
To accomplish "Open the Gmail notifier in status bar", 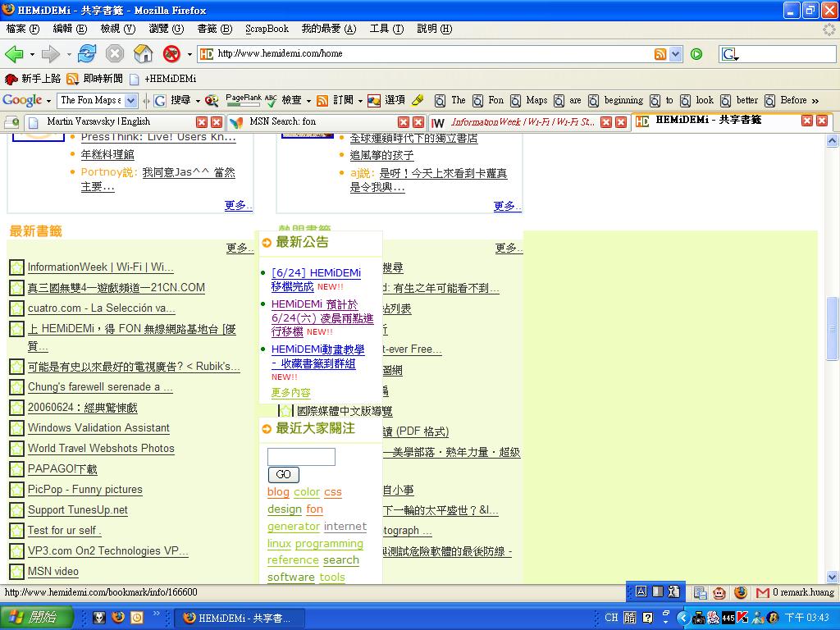I will click(763, 592).
